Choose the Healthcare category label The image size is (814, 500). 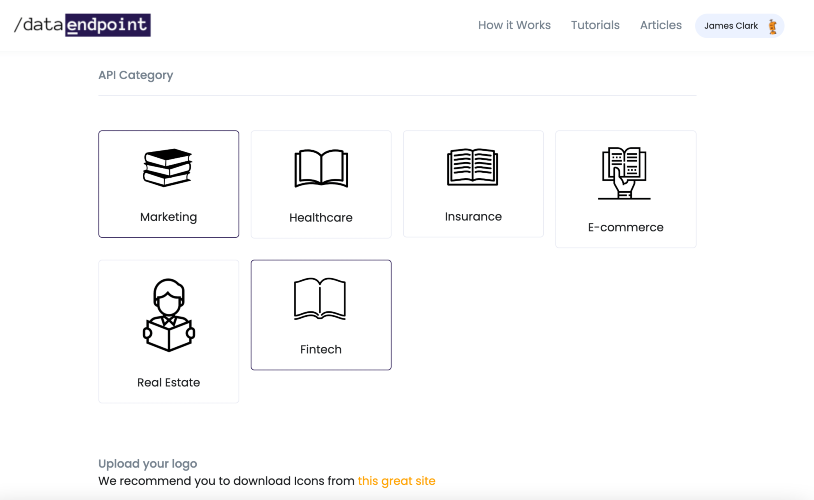point(321,218)
